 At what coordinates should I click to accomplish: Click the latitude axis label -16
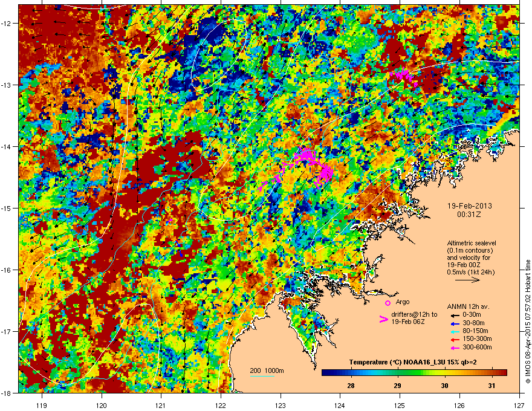point(6,270)
